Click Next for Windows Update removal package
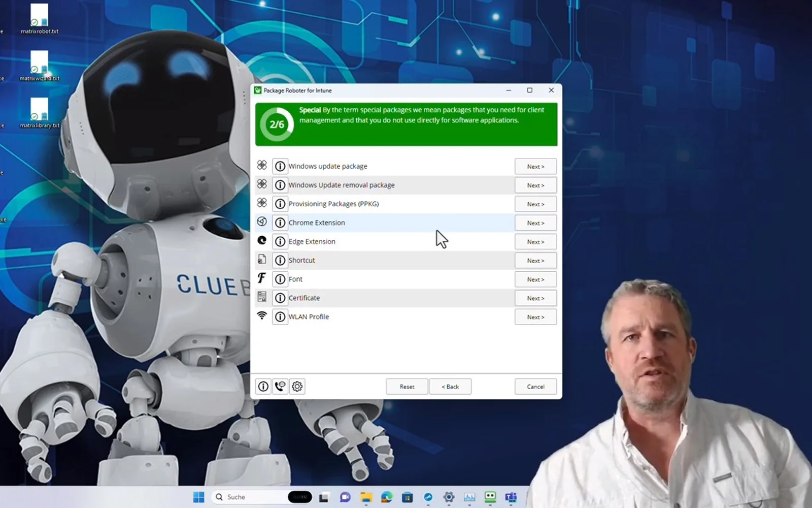812x508 pixels. [535, 185]
